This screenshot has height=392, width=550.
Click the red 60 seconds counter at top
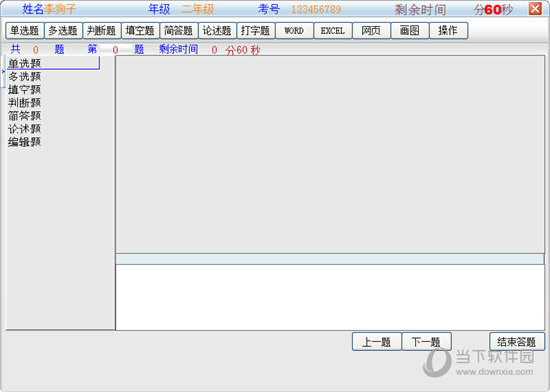(x=492, y=9)
